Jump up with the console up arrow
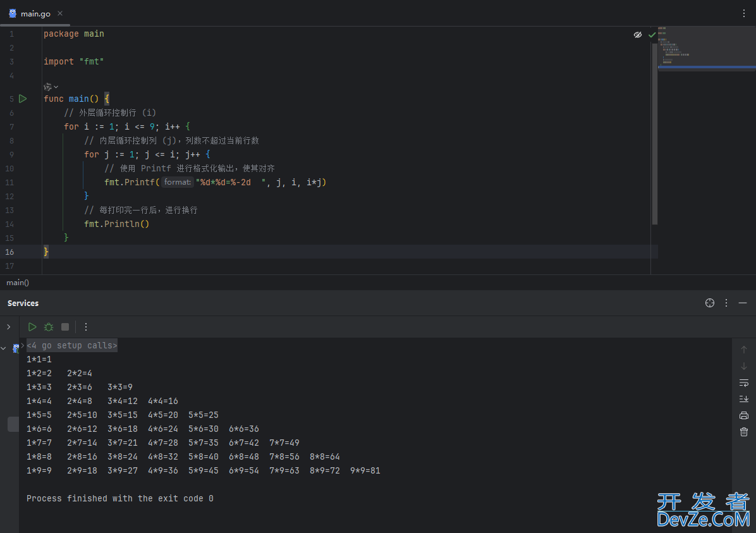This screenshot has width=756, height=533. 744,350
